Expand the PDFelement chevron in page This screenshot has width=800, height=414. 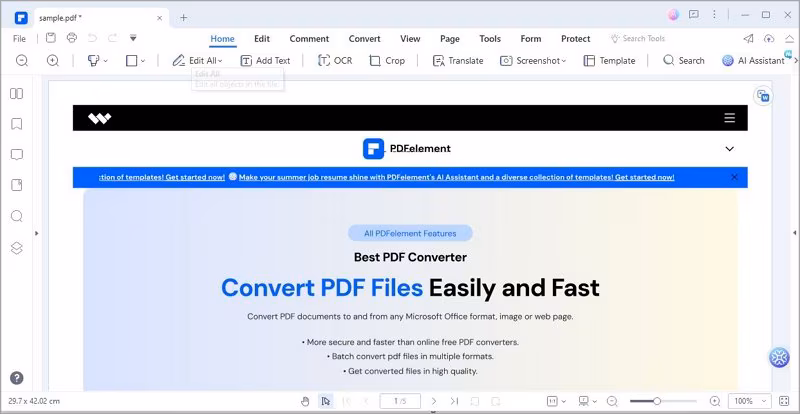click(730, 149)
